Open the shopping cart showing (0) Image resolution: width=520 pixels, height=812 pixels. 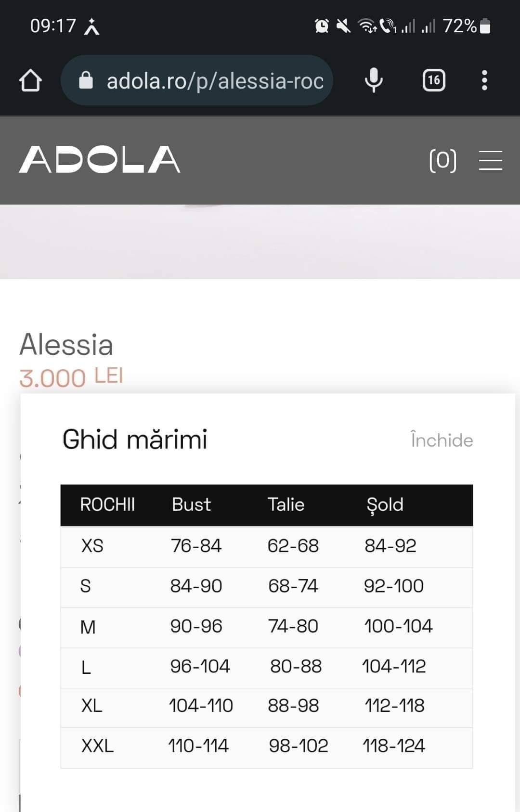(443, 160)
